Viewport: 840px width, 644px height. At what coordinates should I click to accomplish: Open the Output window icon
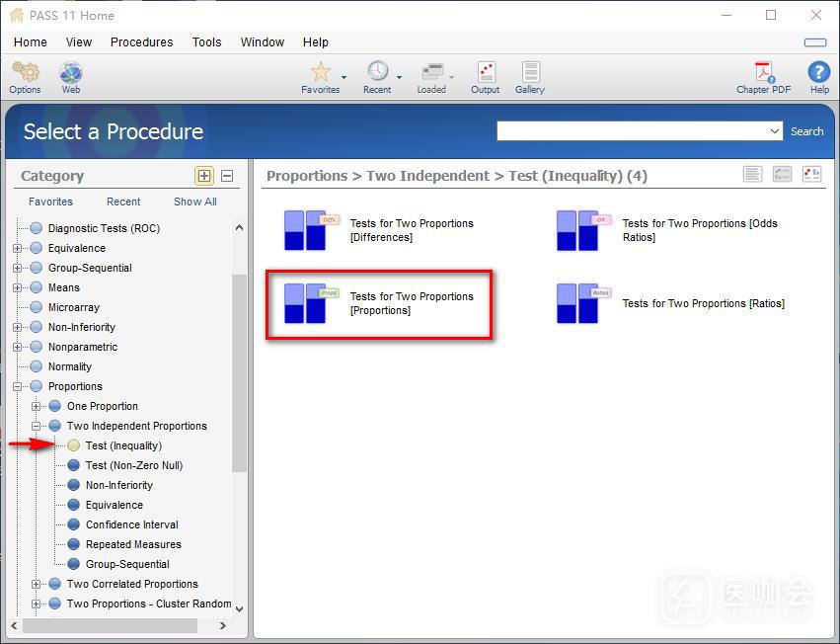[x=485, y=74]
